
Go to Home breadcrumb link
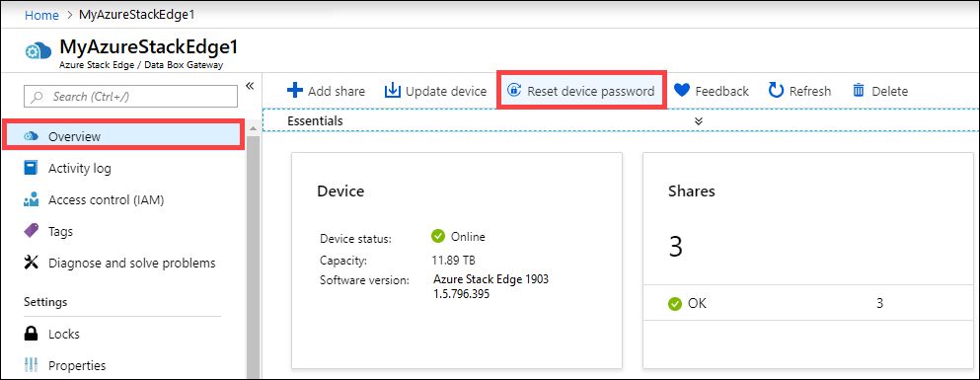coord(41,15)
